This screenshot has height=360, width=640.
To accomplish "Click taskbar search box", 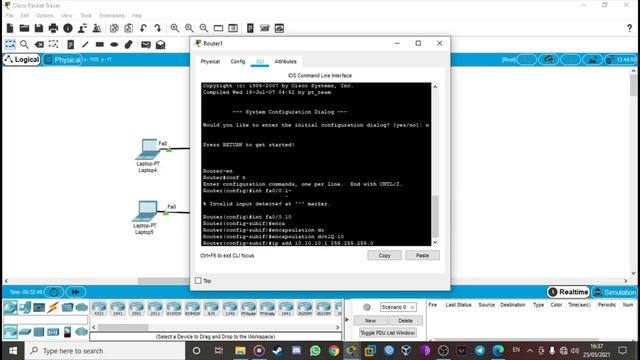I will [x=105, y=351].
